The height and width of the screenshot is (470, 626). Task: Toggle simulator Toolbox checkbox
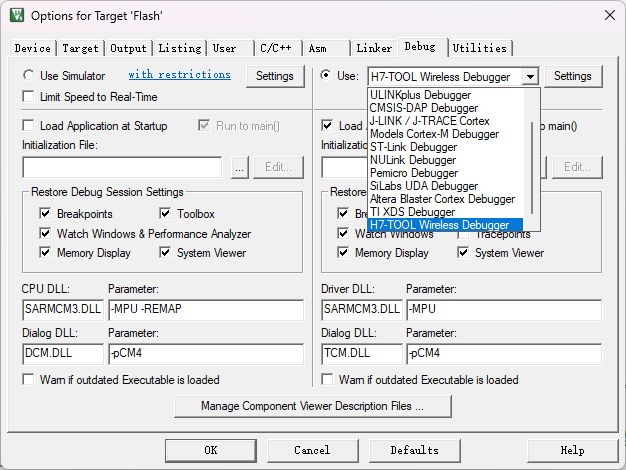165,214
